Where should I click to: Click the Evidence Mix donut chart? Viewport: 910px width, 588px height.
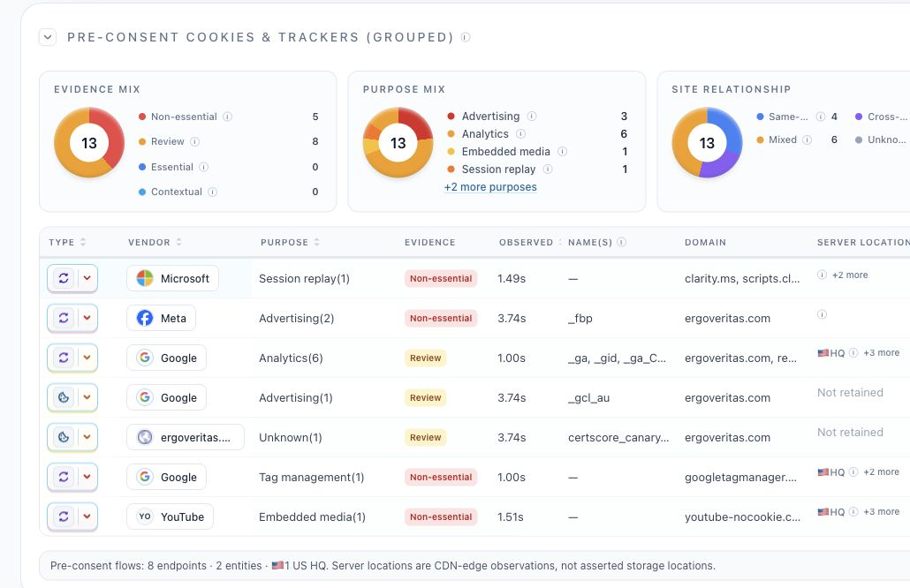pos(89,143)
